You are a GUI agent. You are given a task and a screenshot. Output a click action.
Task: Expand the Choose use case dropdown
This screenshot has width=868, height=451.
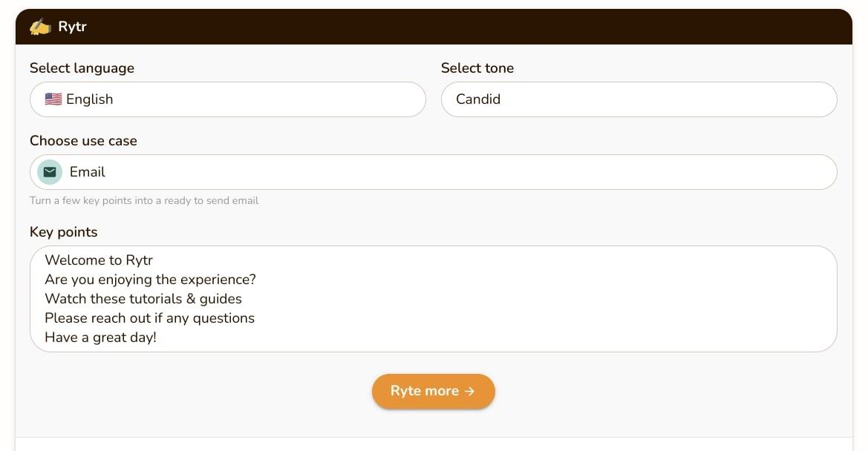433,172
